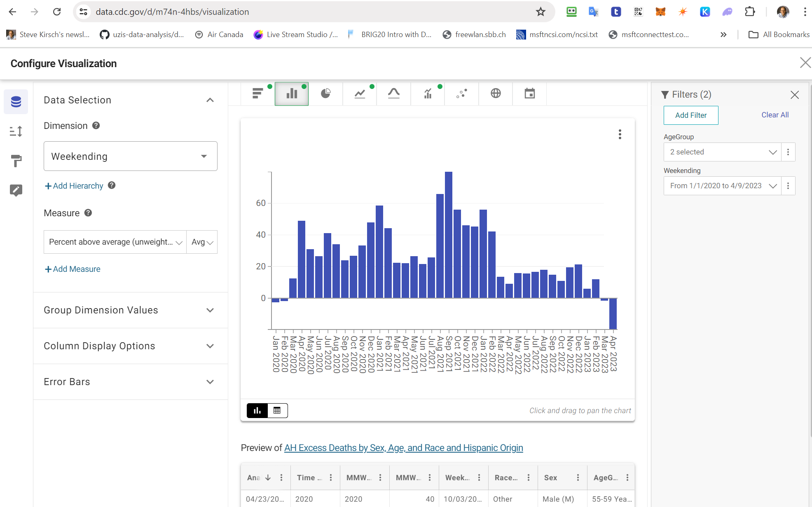Click the Clear All filters link
This screenshot has height=507, width=812.
(x=775, y=115)
